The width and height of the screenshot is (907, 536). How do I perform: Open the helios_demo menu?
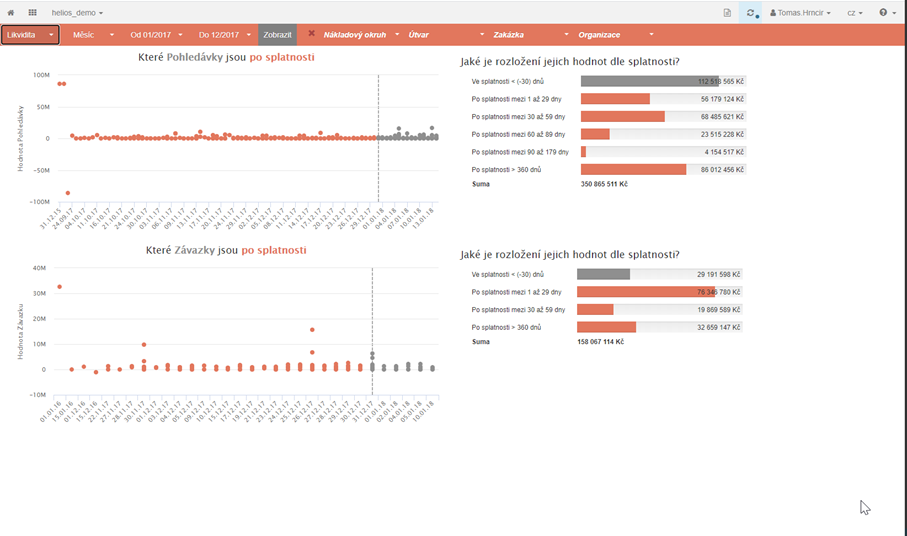pos(78,12)
